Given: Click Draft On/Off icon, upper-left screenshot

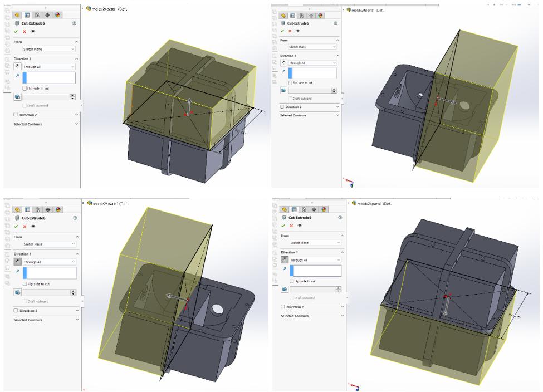Looking at the screenshot, I should [18, 97].
